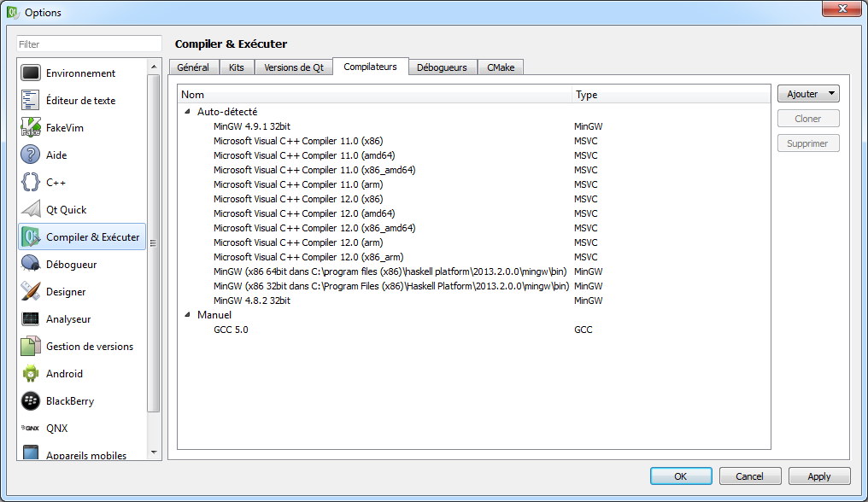Select the Gestion de versions icon
The width and height of the screenshot is (868, 502).
pyautogui.click(x=31, y=346)
